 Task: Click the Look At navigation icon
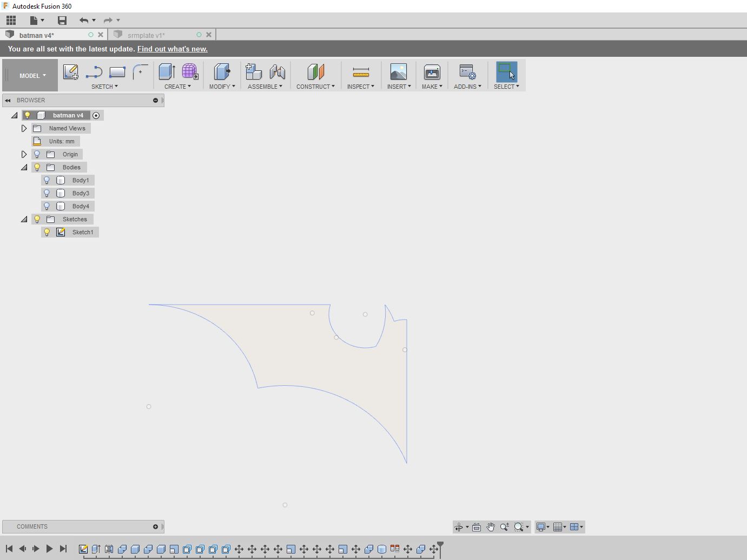point(477,527)
